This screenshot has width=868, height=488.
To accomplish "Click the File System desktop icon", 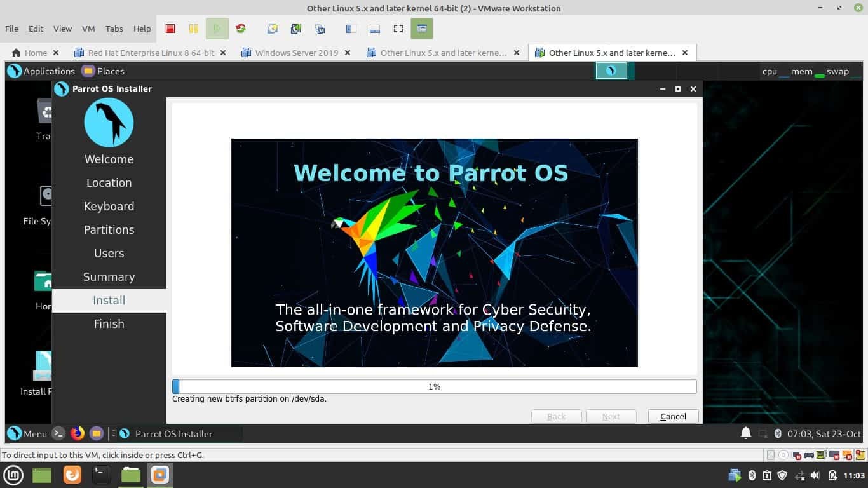I will 37,206.
